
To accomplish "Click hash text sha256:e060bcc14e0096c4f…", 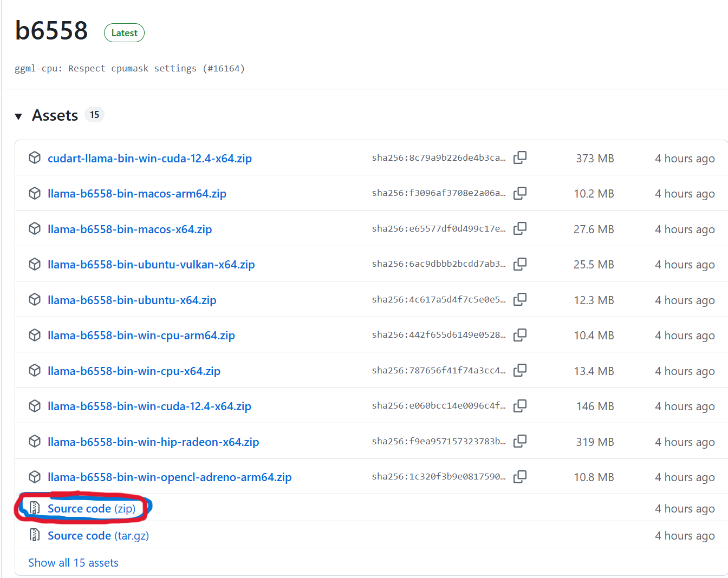I will 439,406.
